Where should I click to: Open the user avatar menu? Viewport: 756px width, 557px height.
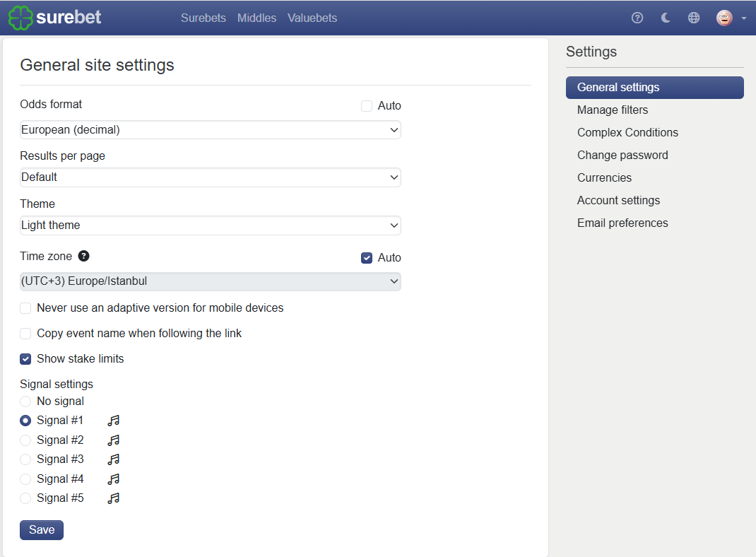coord(731,18)
